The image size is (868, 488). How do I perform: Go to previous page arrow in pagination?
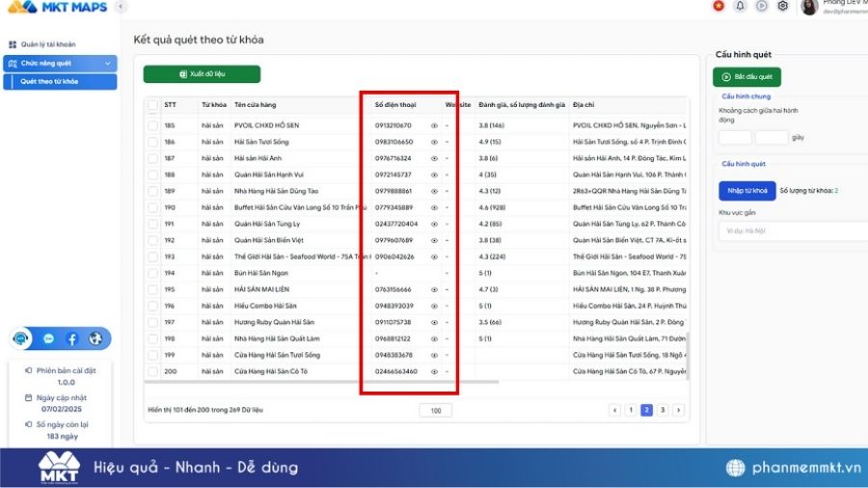point(614,410)
